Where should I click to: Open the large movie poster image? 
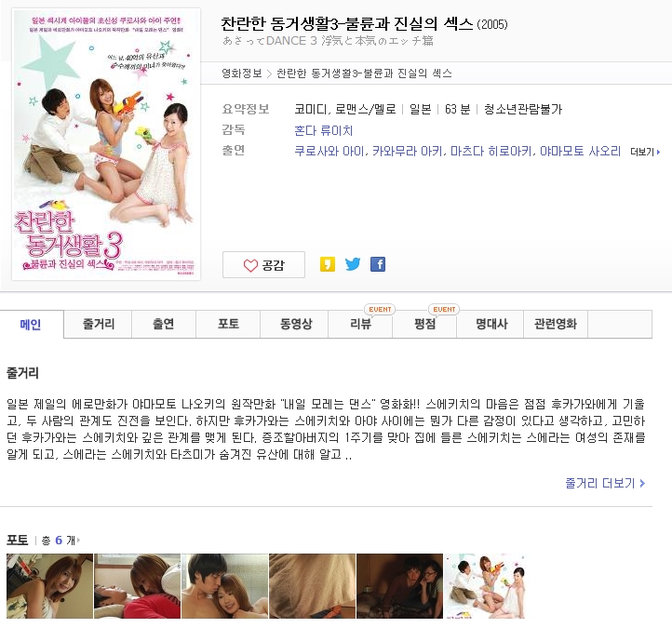[106, 144]
